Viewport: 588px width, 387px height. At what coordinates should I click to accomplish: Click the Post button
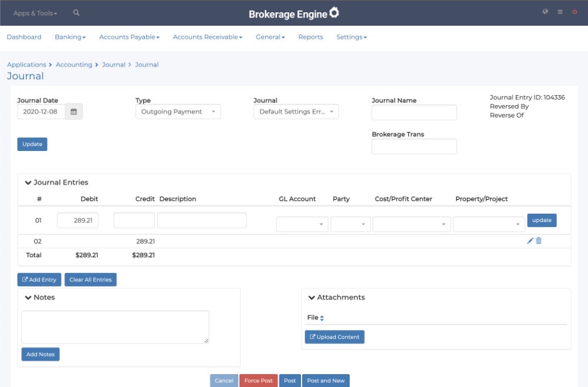pyautogui.click(x=290, y=381)
